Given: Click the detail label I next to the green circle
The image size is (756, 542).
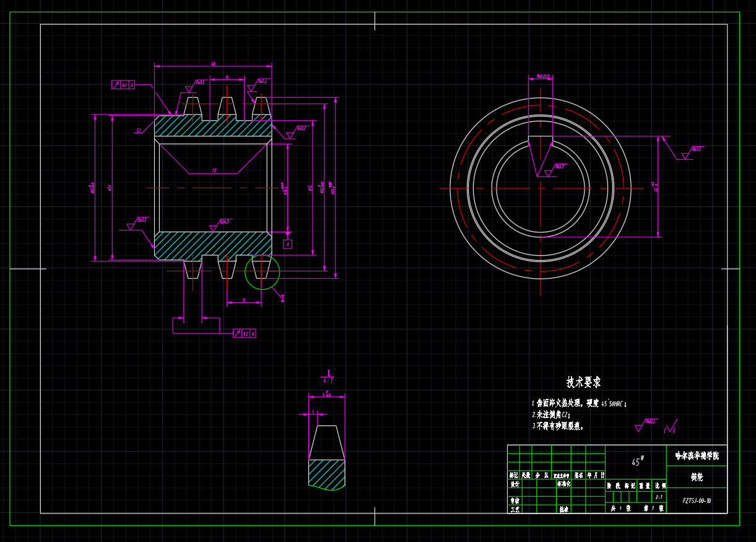Looking at the screenshot, I should click(x=282, y=298).
